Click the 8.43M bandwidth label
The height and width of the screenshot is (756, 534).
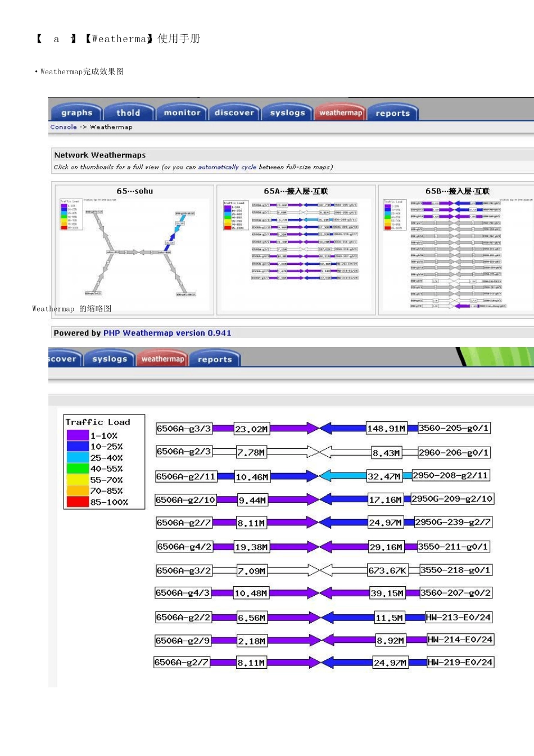click(x=387, y=452)
